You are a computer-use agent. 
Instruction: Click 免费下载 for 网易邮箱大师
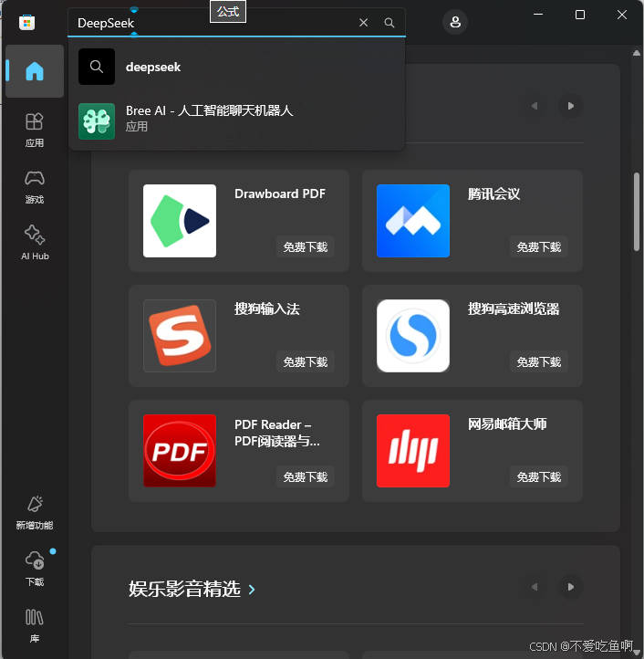(x=539, y=477)
